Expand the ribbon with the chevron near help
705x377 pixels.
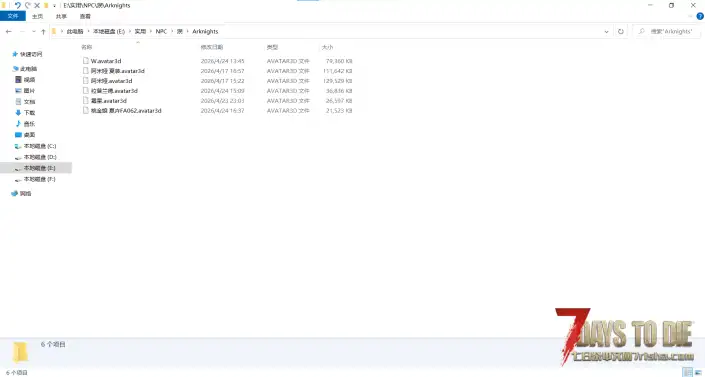(690, 16)
